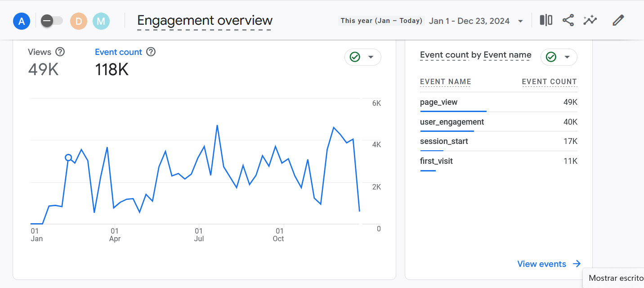Click the highlighted data point on chart
The width and height of the screenshot is (644, 288).
click(x=68, y=157)
